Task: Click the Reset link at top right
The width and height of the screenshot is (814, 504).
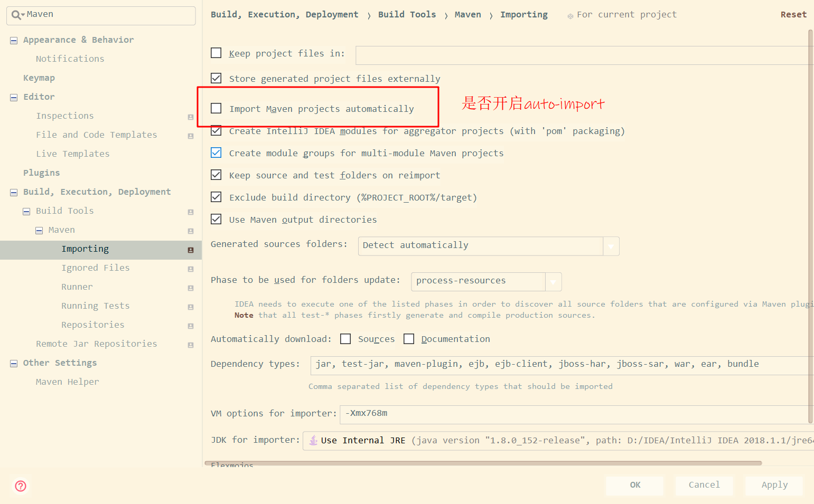Action: tap(793, 14)
